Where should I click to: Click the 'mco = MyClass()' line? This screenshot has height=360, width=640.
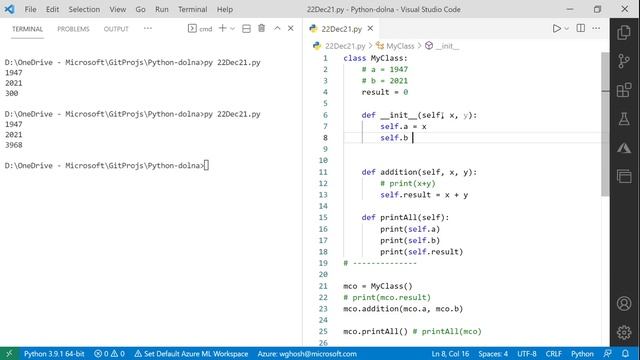[378, 286]
